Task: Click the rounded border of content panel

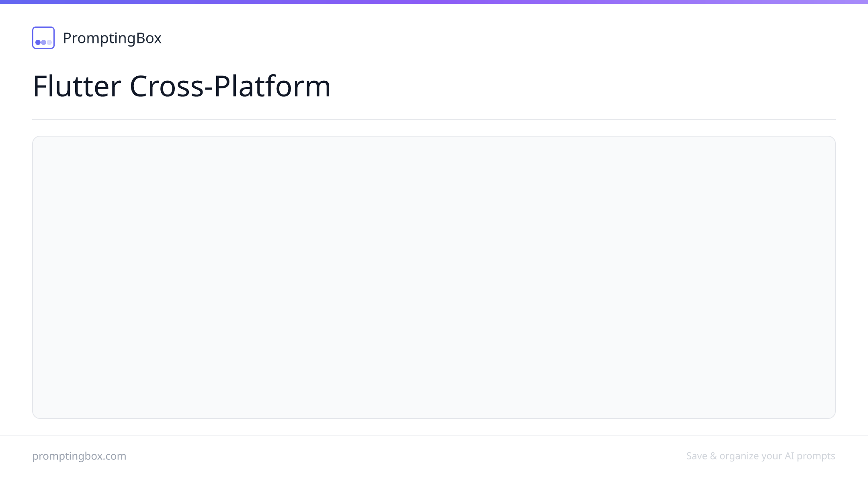Action: 434,136
